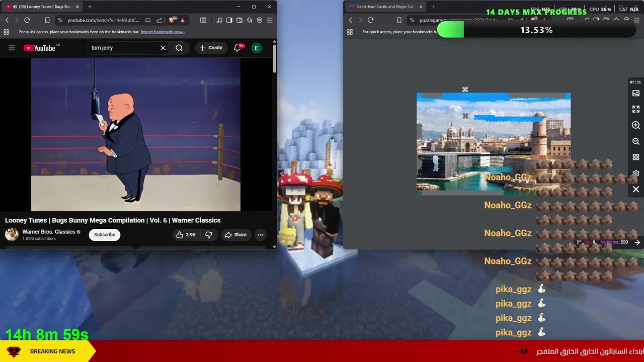This screenshot has height=362, width=644.
Task: Select the Saint-Jean Castle puzzle tab
Action: click(x=385, y=7)
